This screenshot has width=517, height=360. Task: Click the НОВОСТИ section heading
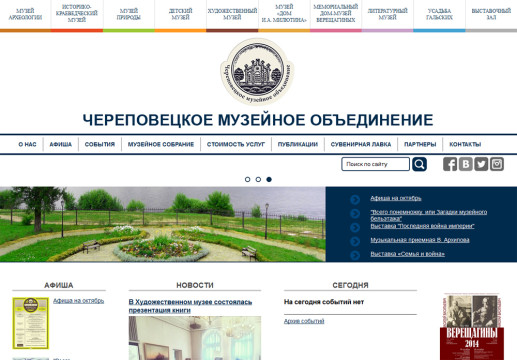[195, 285]
